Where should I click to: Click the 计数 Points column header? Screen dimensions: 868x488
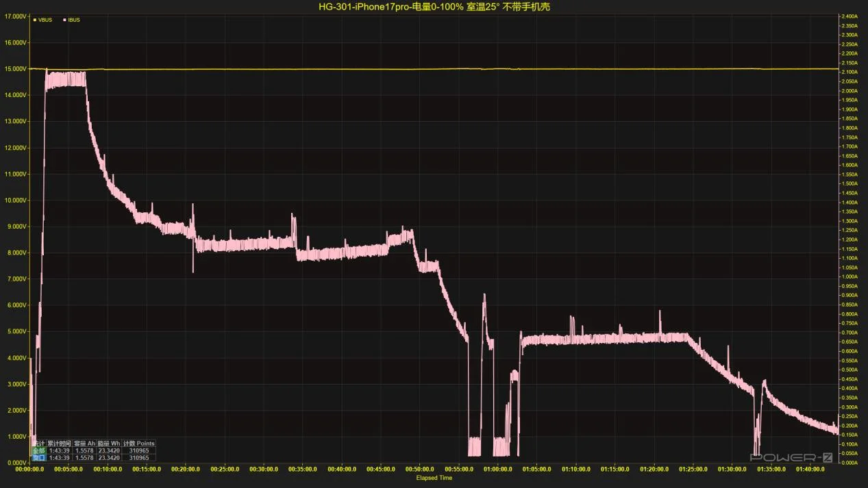(139, 444)
